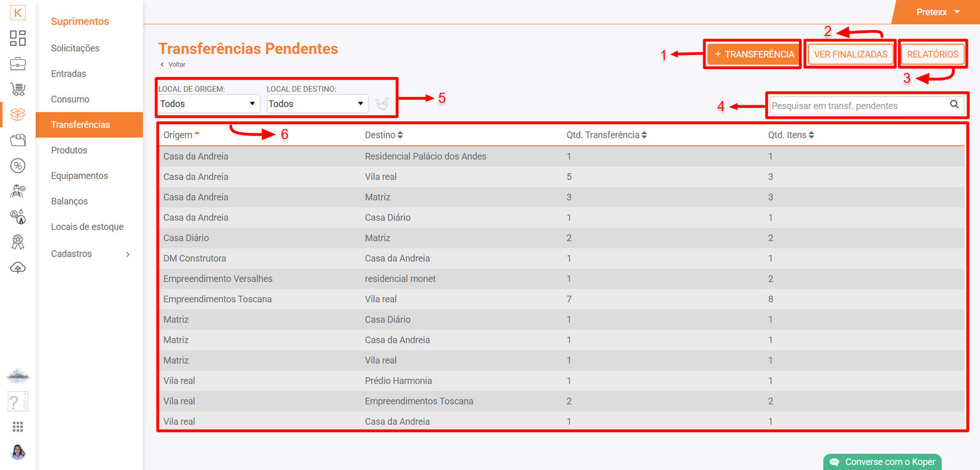Open the Local de Origem dropdown
Image resolution: width=980 pixels, height=470 pixels.
coord(208,104)
